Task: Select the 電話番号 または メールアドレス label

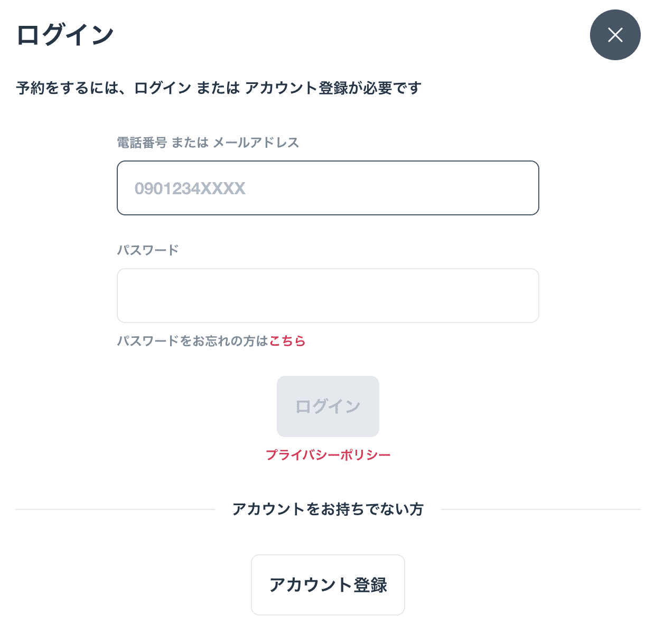Action: click(208, 143)
